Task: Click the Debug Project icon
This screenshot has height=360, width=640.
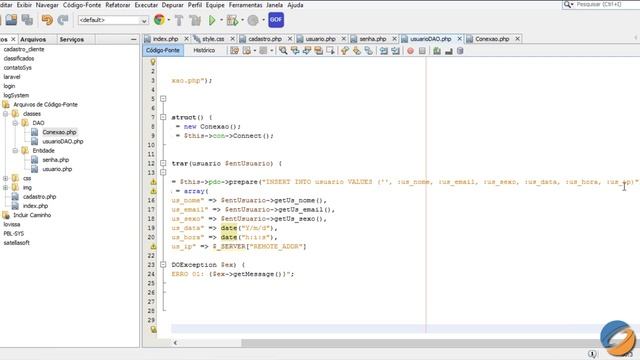Action: point(232,20)
